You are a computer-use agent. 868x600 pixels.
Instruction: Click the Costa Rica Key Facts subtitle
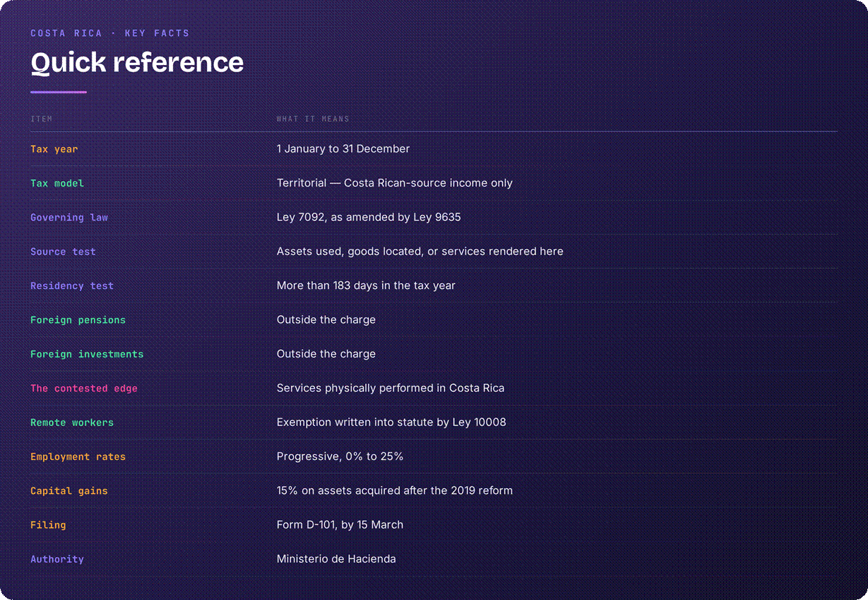(x=110, y=33)
